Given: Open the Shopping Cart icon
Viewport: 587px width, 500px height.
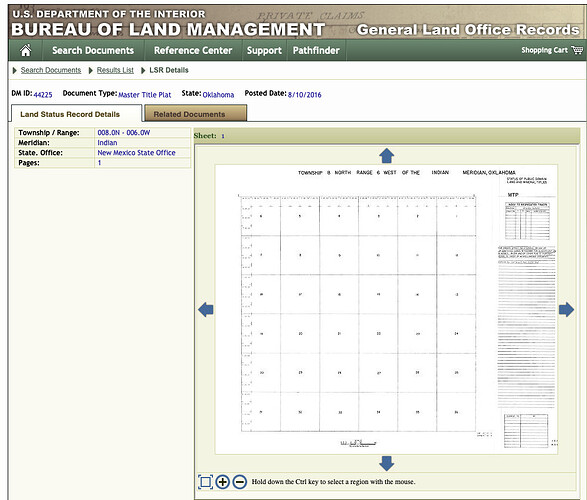Looking at the screenshot, I should (577, 50).
